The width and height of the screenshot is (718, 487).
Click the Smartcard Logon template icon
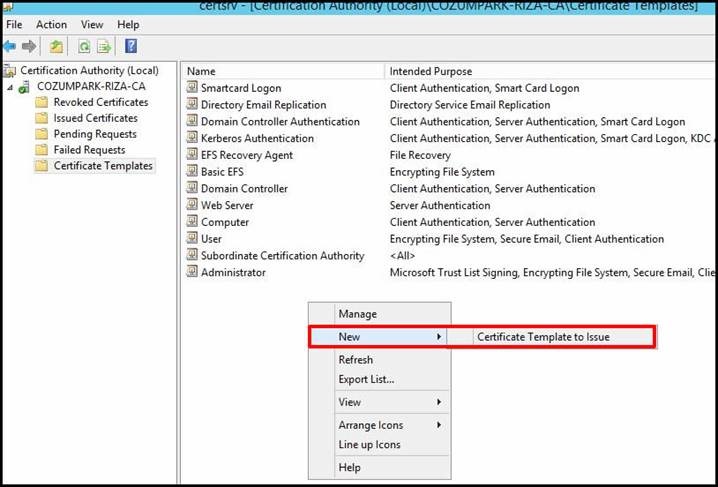(x=192, y=87)
